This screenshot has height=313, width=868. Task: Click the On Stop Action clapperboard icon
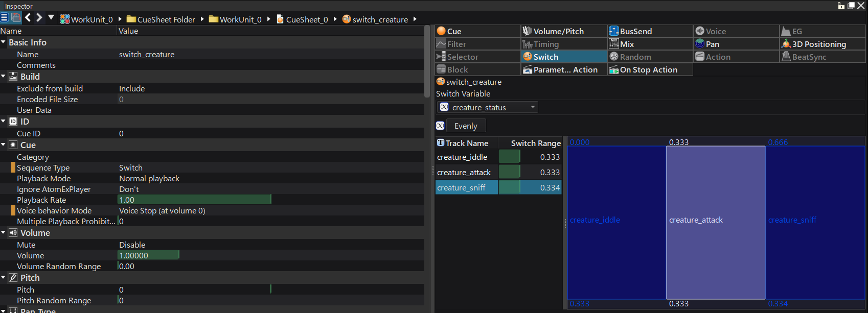tap(614, 69)
